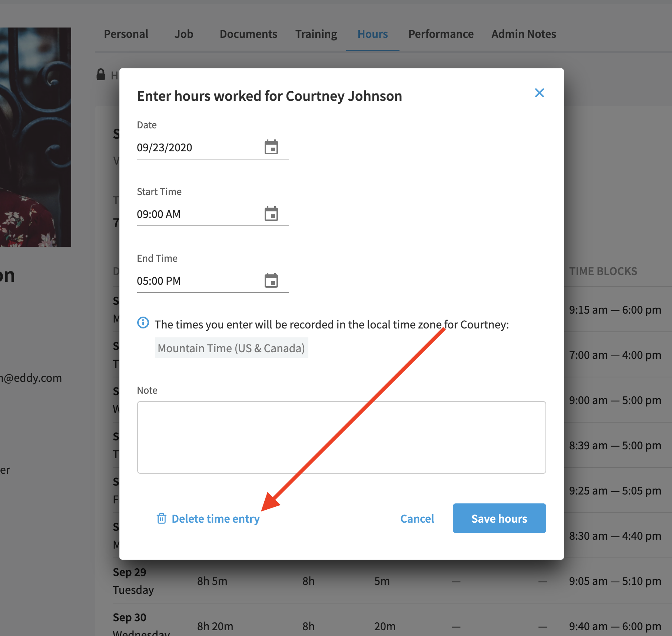
Task: Switch to the Performance tab
Action: (441, 34)
